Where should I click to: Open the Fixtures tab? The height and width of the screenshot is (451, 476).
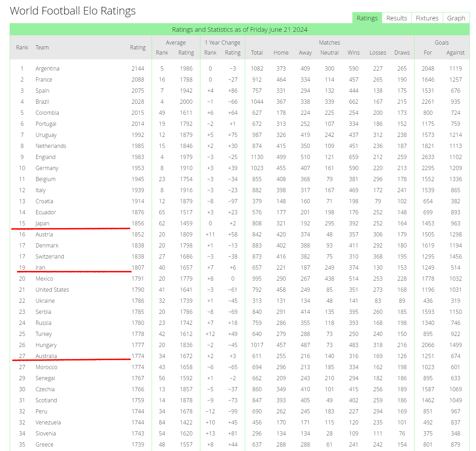[x=427, y=18]
